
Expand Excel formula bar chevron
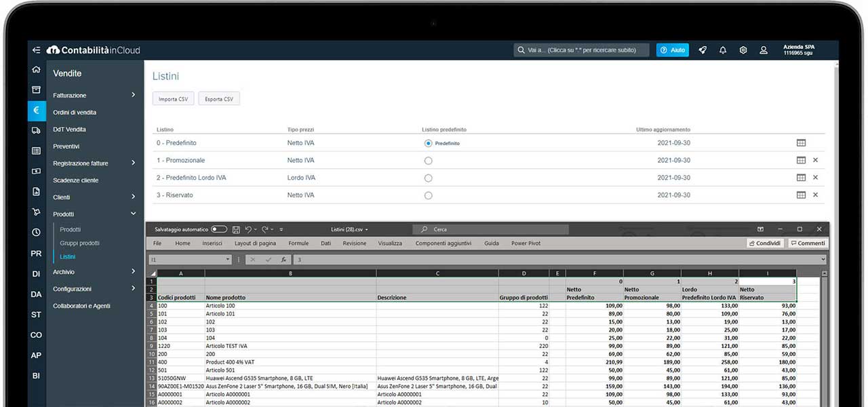point(823,260)
